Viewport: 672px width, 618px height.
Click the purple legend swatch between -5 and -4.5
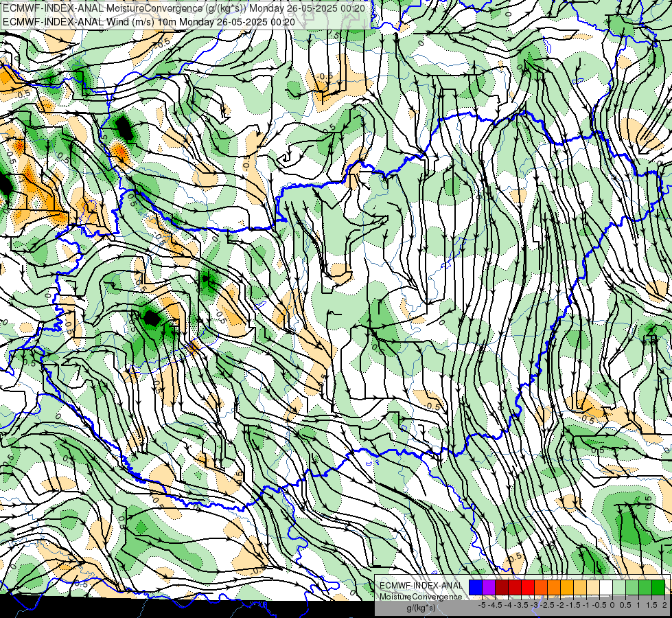point(489,587)
